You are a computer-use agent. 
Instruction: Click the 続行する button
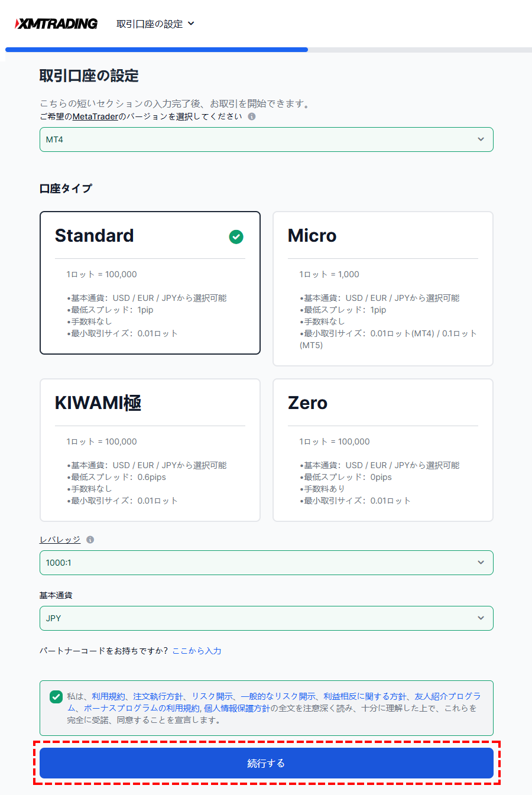tap(267, 763)
